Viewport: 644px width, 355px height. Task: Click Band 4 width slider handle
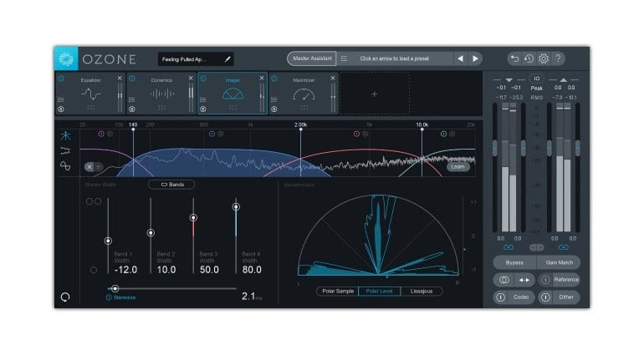click(x=236, y=207)
